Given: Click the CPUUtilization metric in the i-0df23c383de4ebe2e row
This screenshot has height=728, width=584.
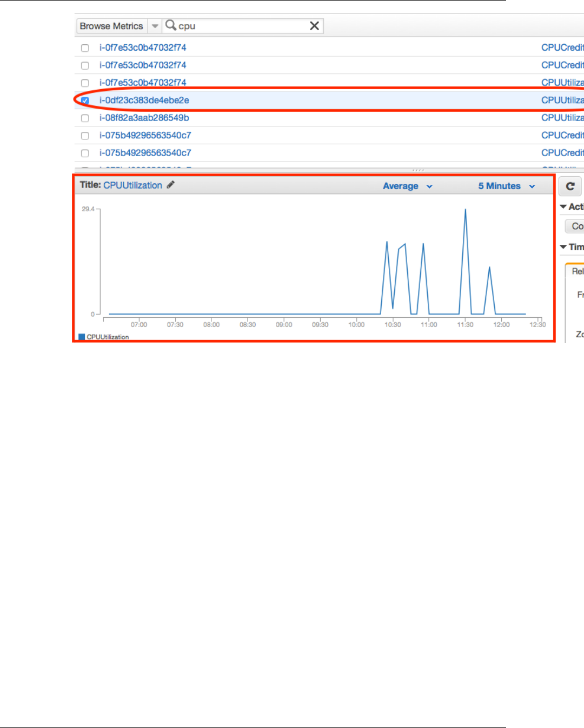Looking at the screenshot, I should [x=562, y=100].
